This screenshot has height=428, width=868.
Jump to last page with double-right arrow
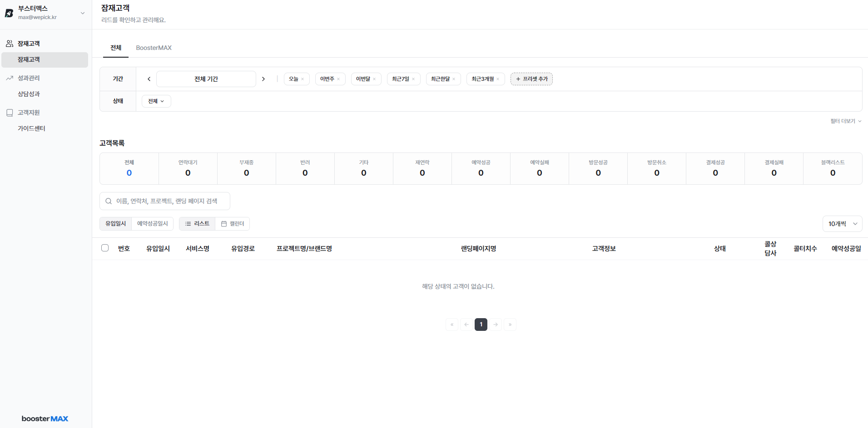(510, 325)
